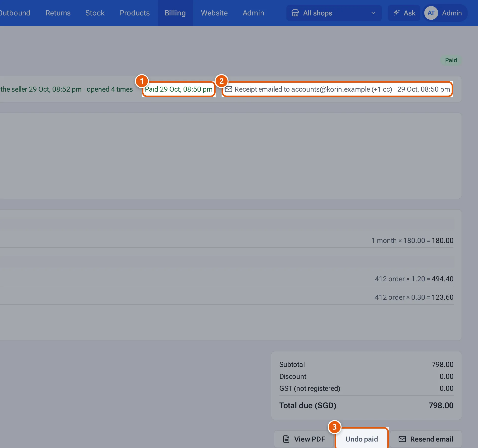478x448 pixels.
Task: Click the sparkle icon beside Ask
Action: point(397,12)
